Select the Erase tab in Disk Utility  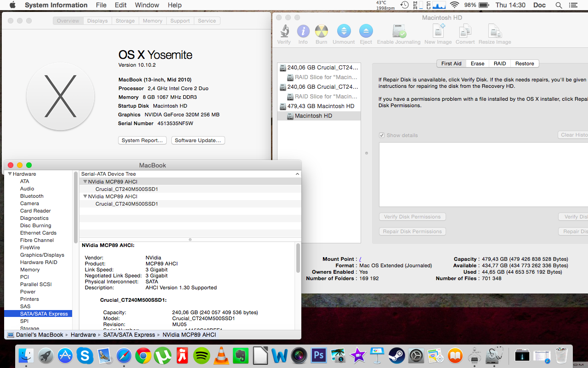click(x=477, y=63)
